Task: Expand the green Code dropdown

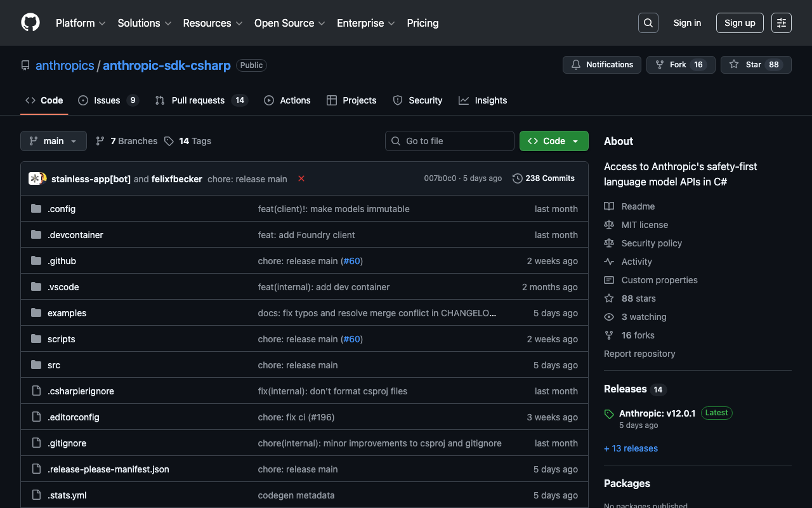Action: tap(554, 141)
